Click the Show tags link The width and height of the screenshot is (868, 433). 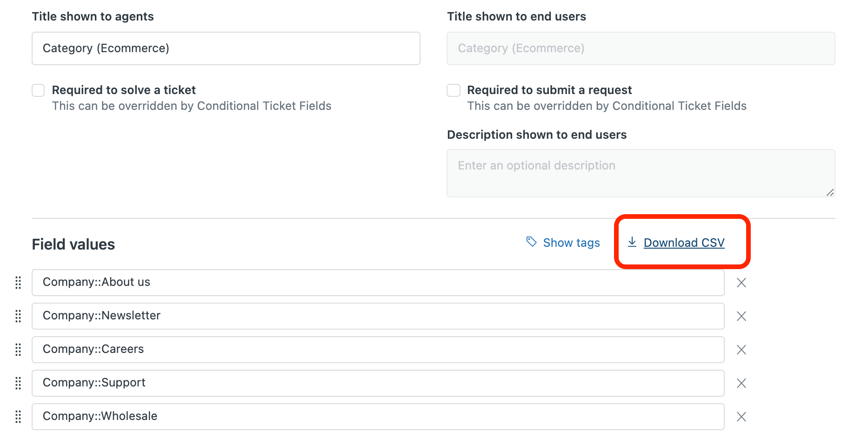click(x=571, y=243)
